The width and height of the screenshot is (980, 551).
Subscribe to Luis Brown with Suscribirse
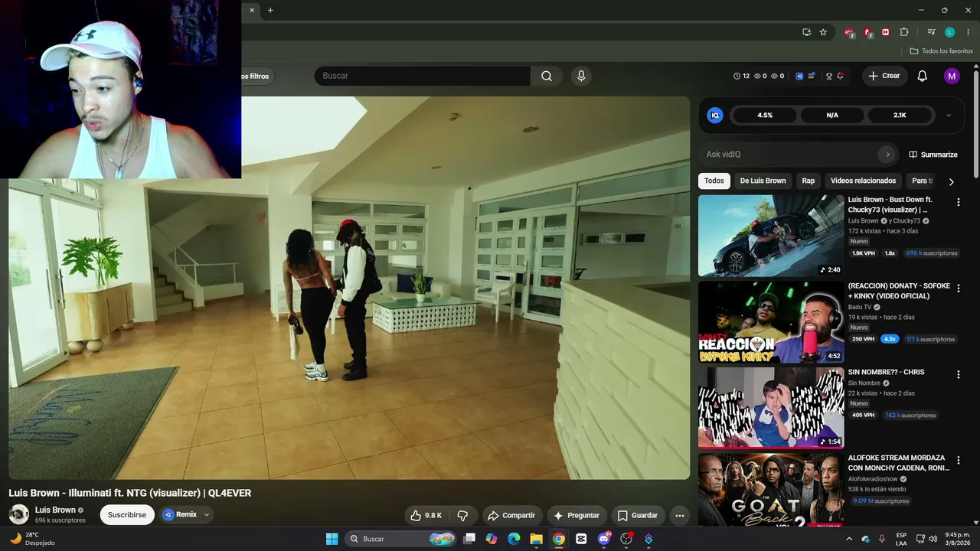pos(127,515)
